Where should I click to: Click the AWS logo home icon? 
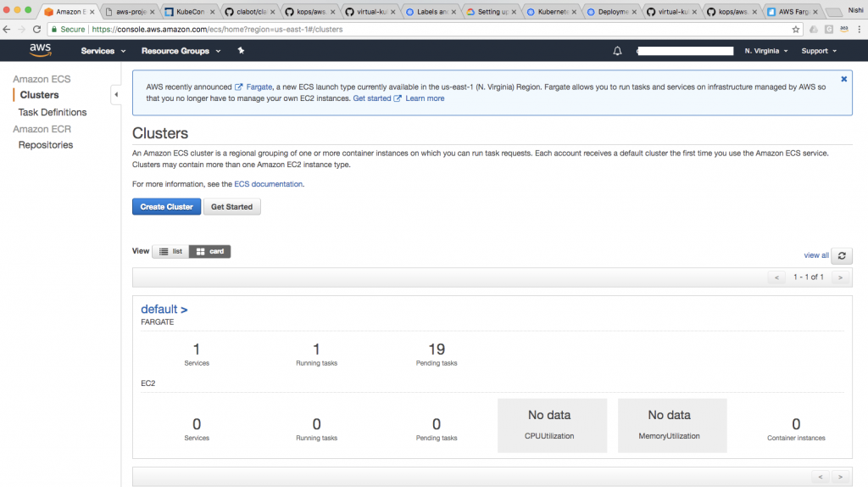click(41, 50)
